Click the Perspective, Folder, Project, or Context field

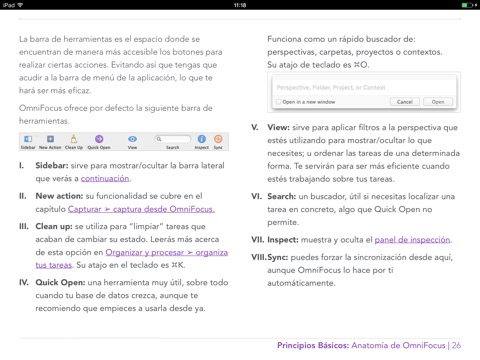point(364,87)
